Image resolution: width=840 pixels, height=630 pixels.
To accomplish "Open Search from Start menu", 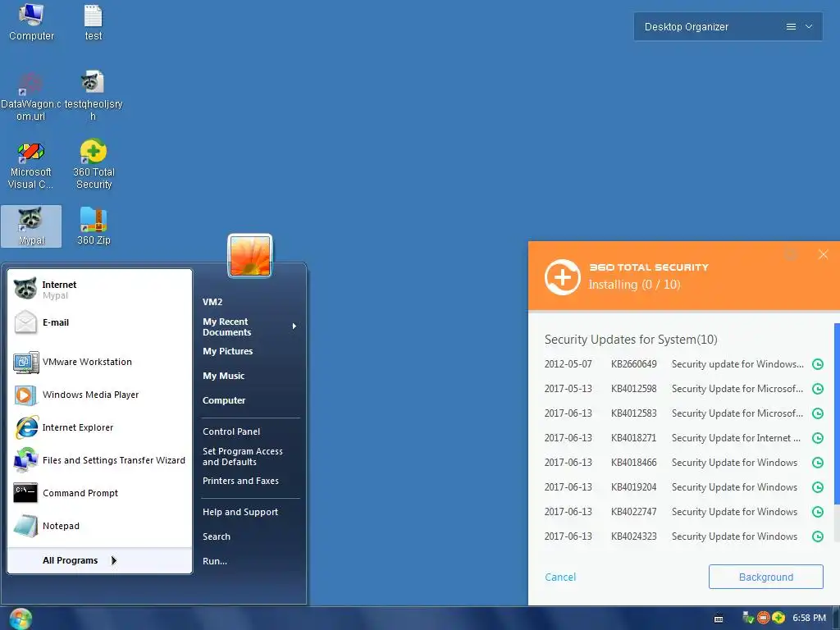I will point(217,536).
